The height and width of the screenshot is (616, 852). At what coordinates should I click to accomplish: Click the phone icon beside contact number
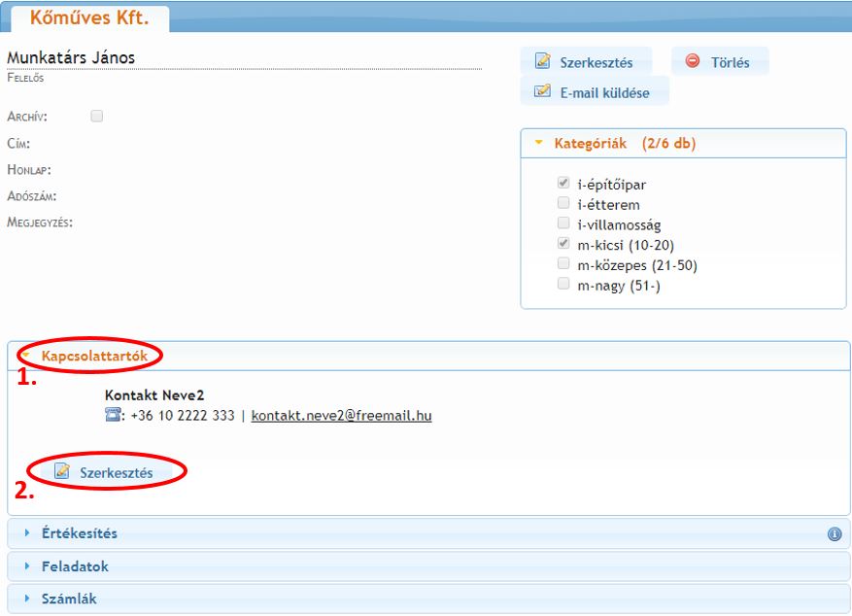tap(113, 416)
